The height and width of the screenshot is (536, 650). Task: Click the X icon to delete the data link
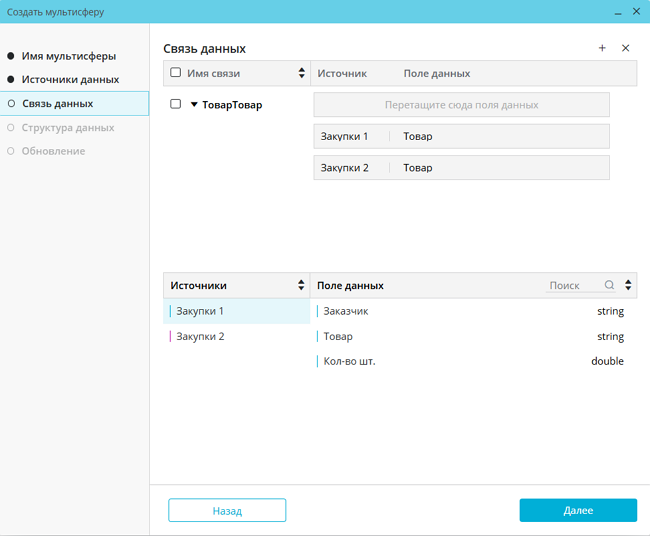[x=626, y=48]
